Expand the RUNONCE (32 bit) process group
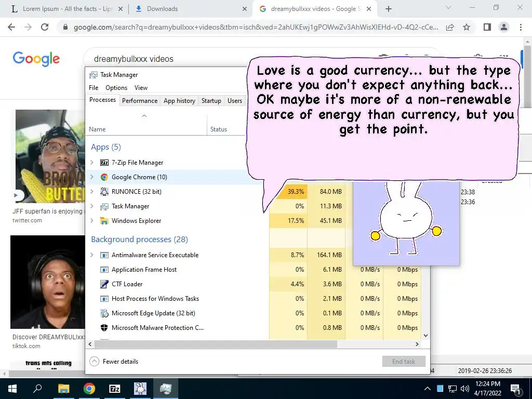 (91, 192)
